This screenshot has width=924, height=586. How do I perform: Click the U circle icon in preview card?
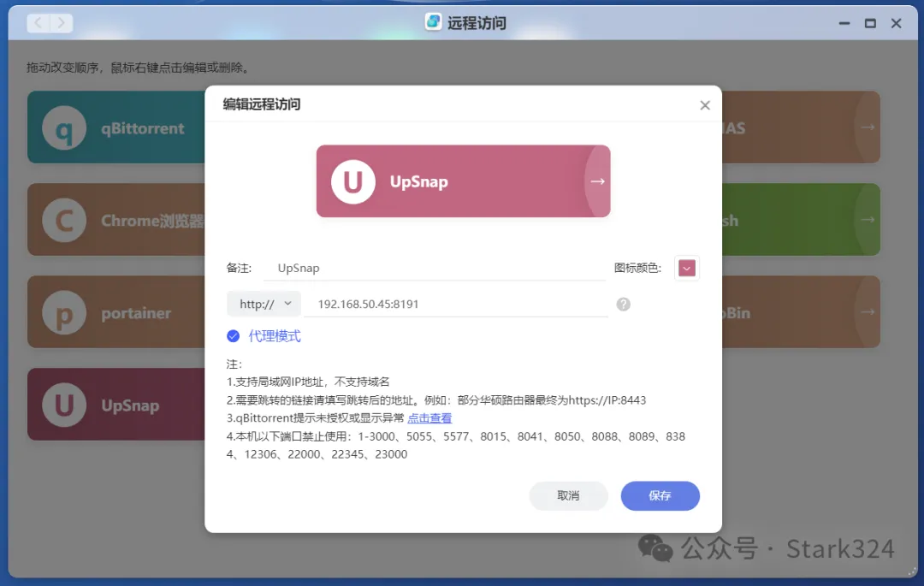point(353,181)
